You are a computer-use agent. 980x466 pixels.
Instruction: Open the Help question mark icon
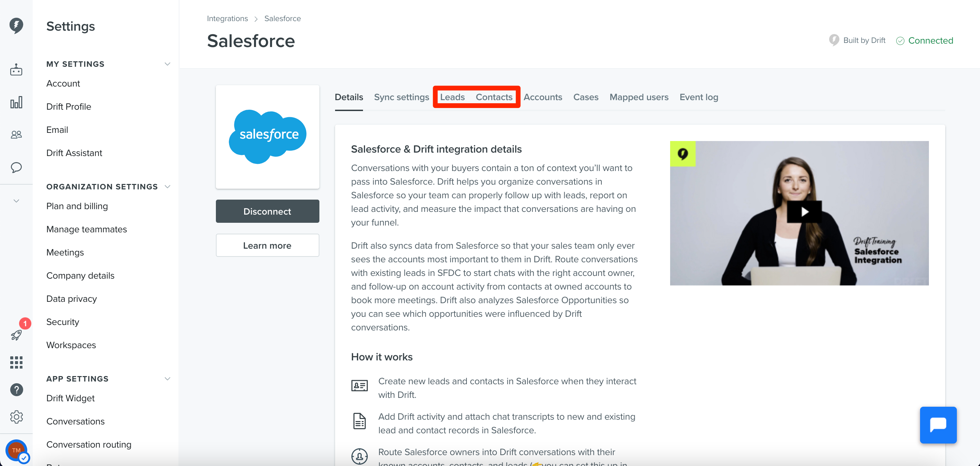16,389
